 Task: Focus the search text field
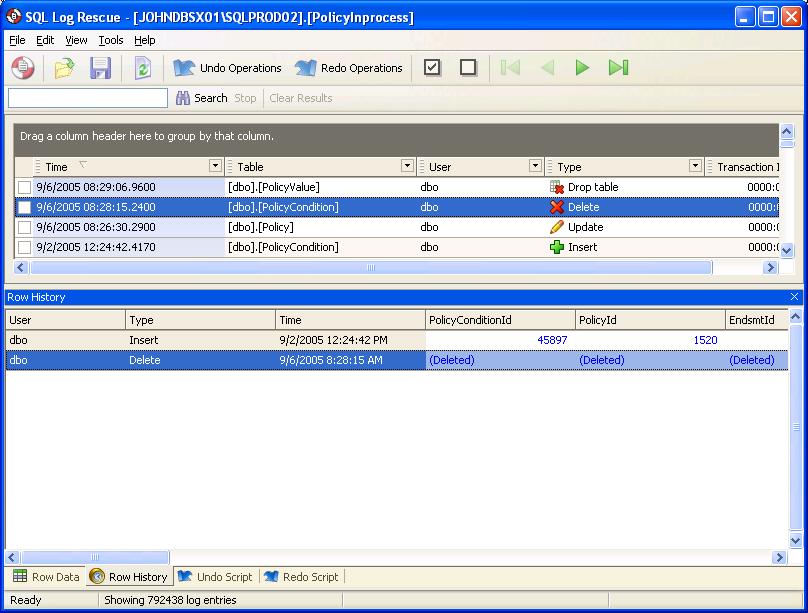click(88, 98)
